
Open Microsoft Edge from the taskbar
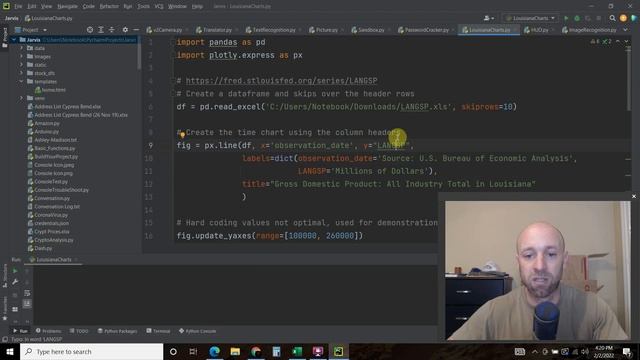[x=214, y=351]
